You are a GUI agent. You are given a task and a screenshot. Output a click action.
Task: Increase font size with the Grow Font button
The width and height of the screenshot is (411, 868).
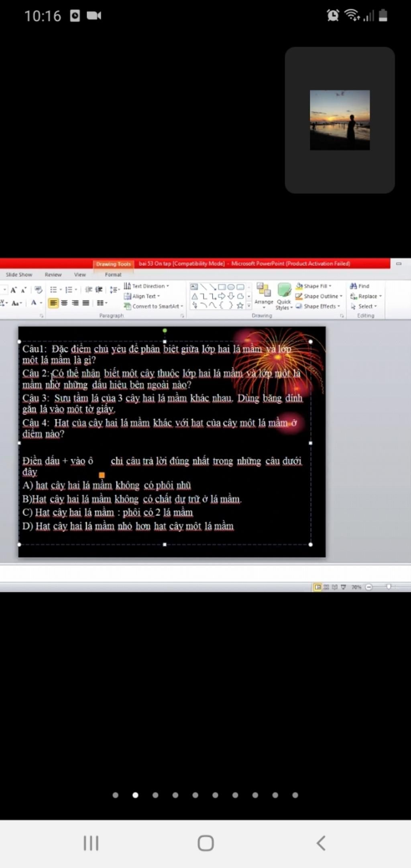14,290
